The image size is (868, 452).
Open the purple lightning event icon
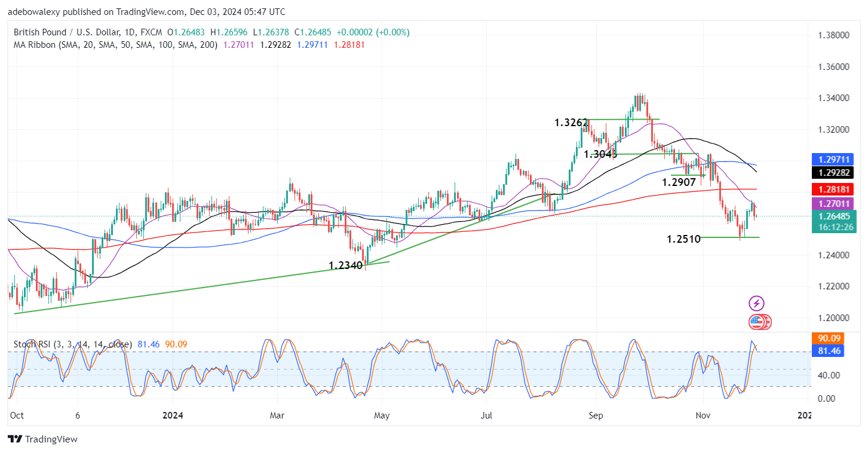point(756,303)
